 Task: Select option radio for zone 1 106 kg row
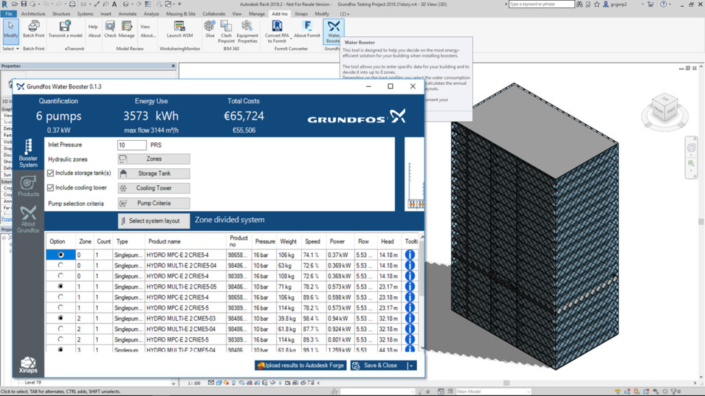coord(61,297)
